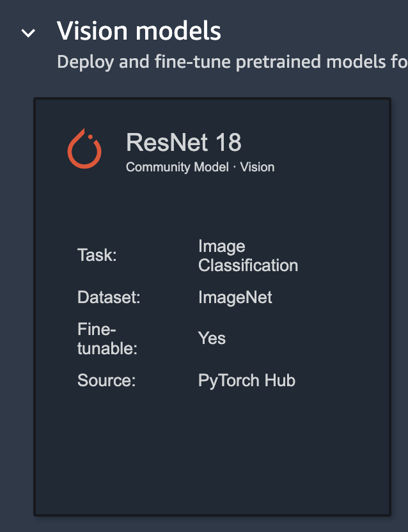Click the PyTorch Hub source value
The width and height of the screenshot is (408, 532).
(247, 380)
